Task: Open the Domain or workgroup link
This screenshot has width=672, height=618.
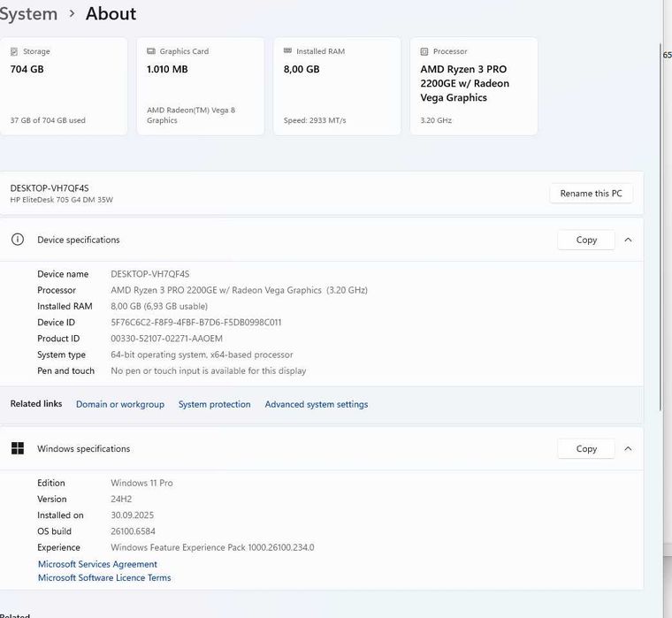Action: [x=120, y=404]
